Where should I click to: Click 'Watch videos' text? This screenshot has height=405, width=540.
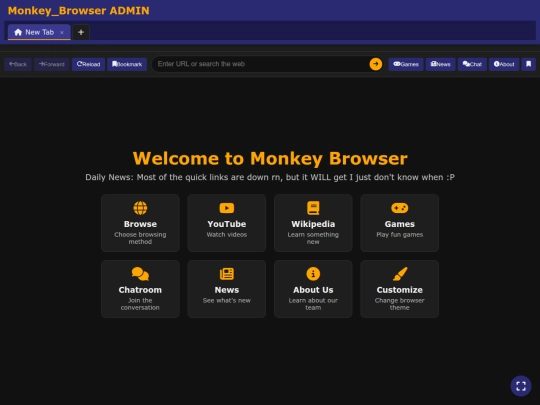tap(227, 235)
